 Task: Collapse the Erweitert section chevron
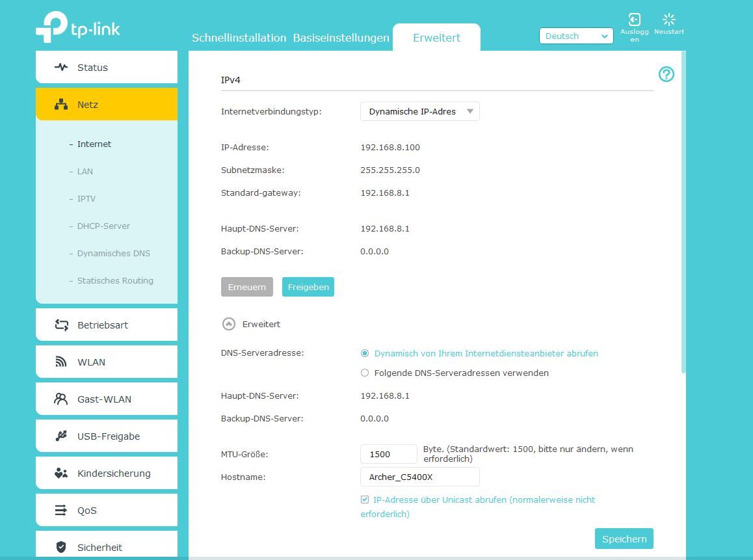228,324
